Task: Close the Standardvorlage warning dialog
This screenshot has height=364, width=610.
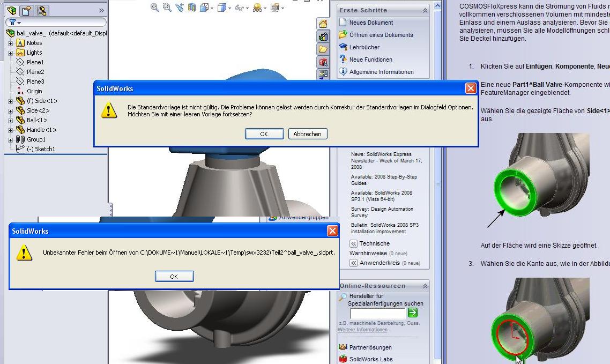Action: point(471,88)
